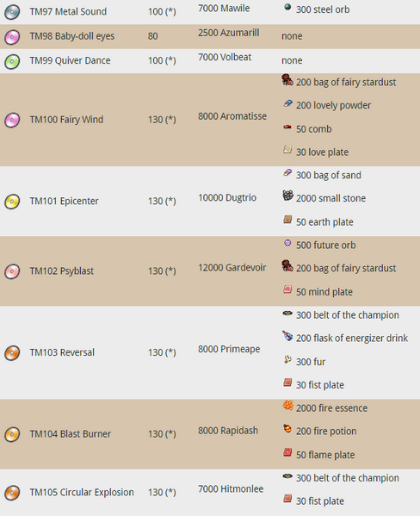Click the fire essence item icon
Screen dimensions: 420x516
tap(287, 405)
